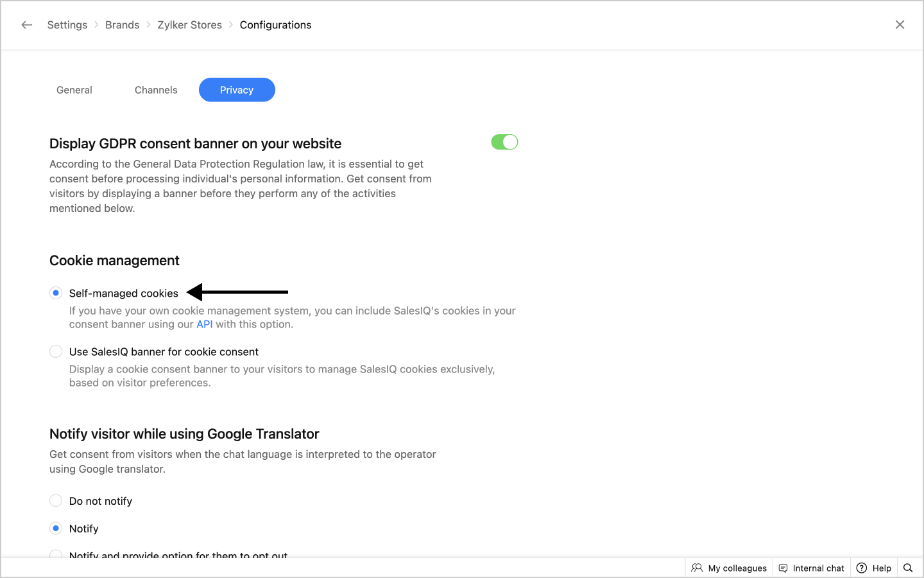
Task: Select Self-managed cookies radio button
Action: 56,293
